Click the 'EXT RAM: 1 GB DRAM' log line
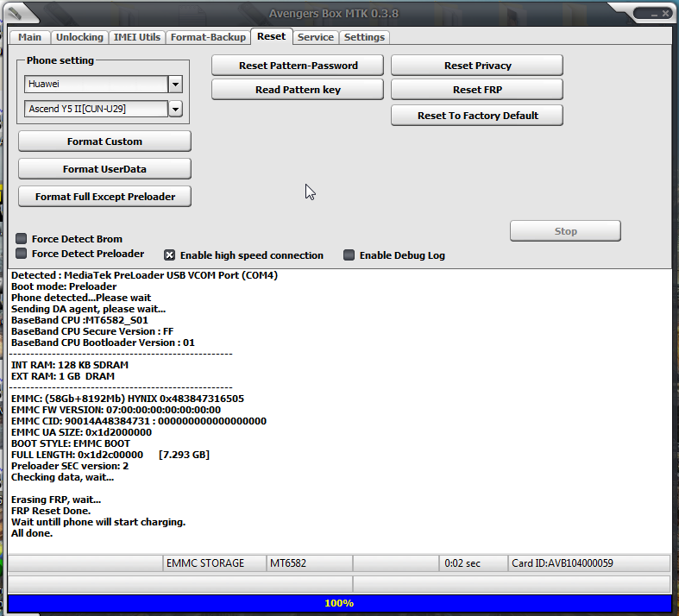 click(63, 376)
